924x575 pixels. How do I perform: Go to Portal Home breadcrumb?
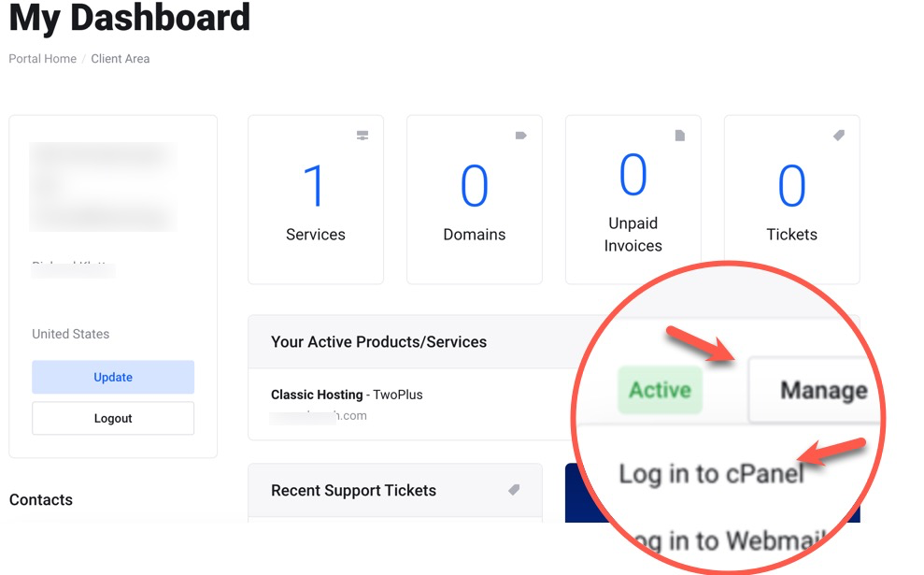[x=42, y=59]
